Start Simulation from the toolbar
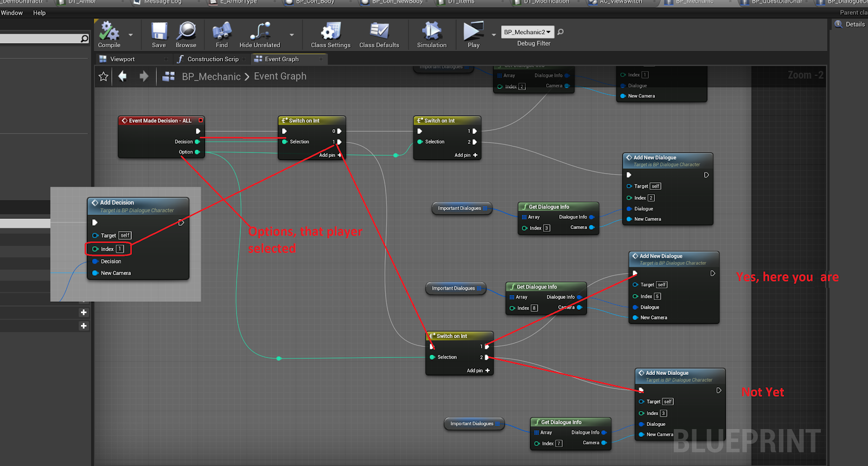Viewport: 868px width, 466px height. [x=432, y=32]
